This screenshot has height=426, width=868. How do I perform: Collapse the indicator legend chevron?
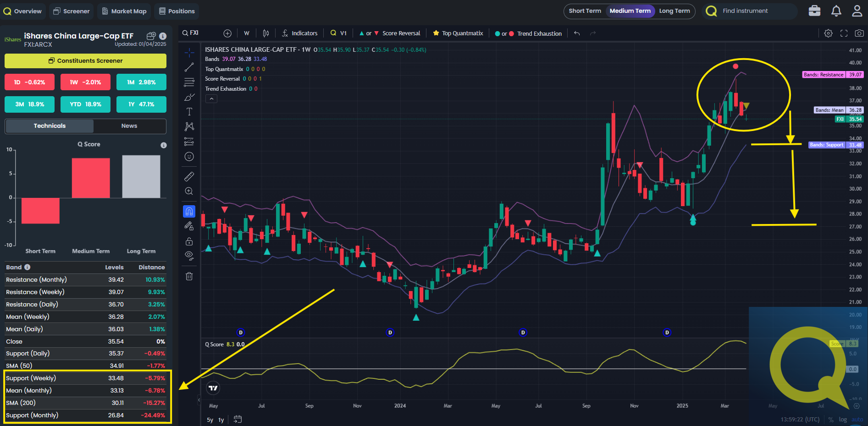point(211,98)
